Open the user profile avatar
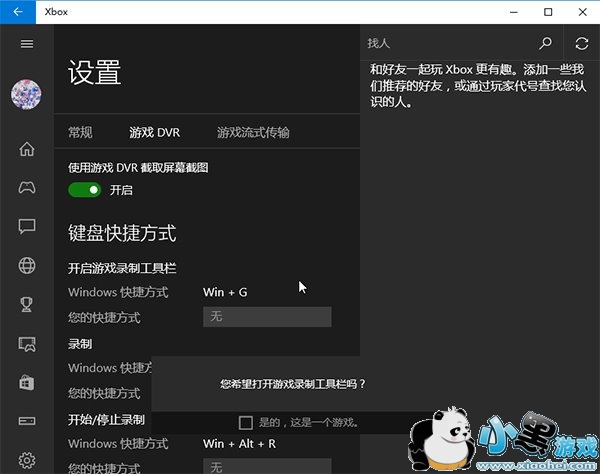 click(x=26, y=94)
